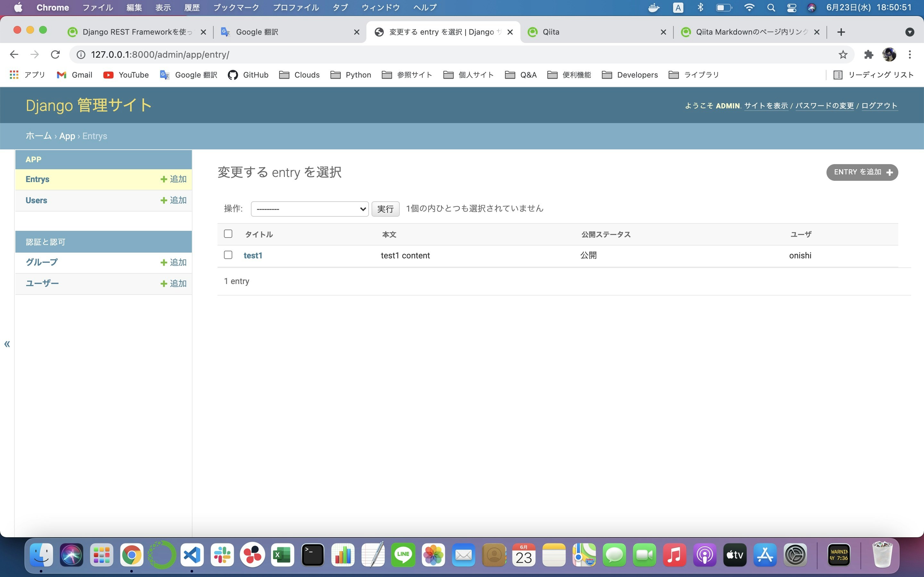Check the test1 row checkbox

point(228,255)
